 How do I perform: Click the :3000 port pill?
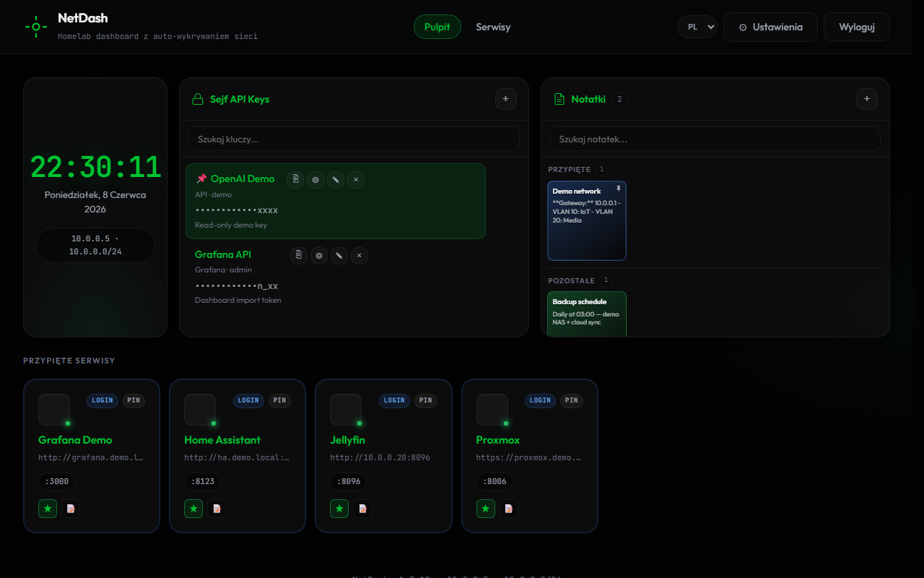(x=56, y=482)
